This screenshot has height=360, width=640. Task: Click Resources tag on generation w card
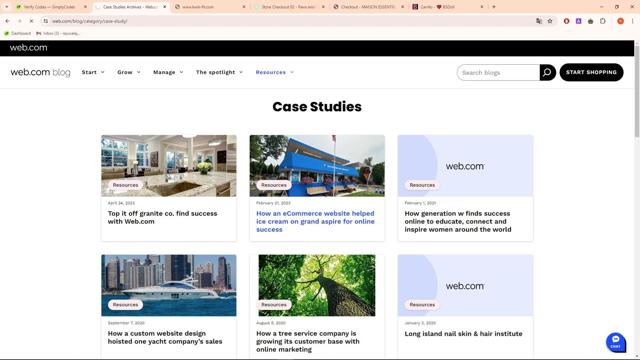[422, 185]
